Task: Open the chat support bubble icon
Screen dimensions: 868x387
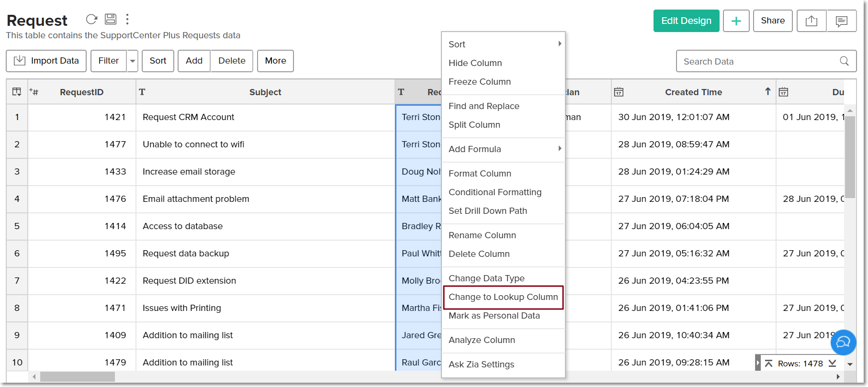Action: coord(843,342)
